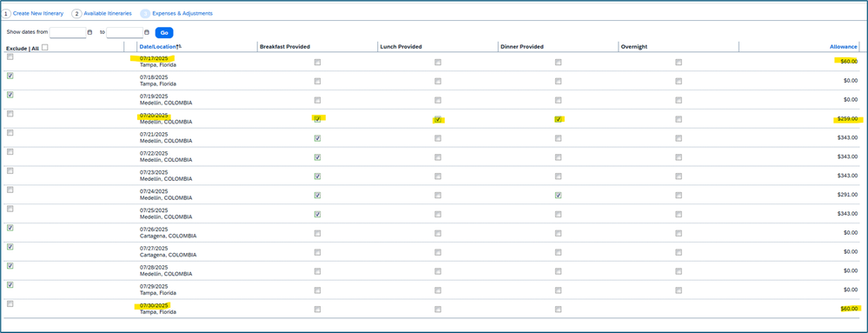Open calendar picker for end date

point(147,32)
